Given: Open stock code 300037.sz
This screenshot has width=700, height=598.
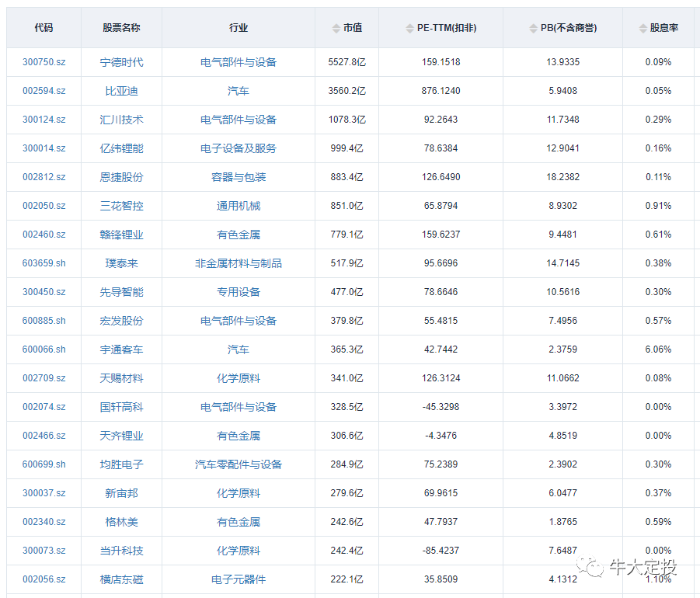Looking at the screenshot, I should pyautogui.click(x=44, y=493).
